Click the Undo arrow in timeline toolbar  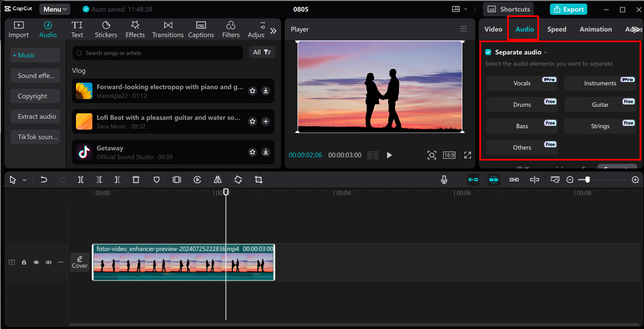44,180
